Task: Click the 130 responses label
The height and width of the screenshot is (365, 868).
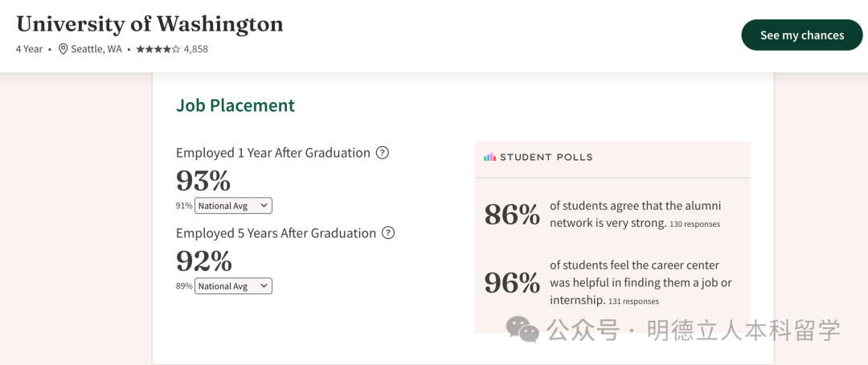Action: pyautogui.click(x=695, y=224)
